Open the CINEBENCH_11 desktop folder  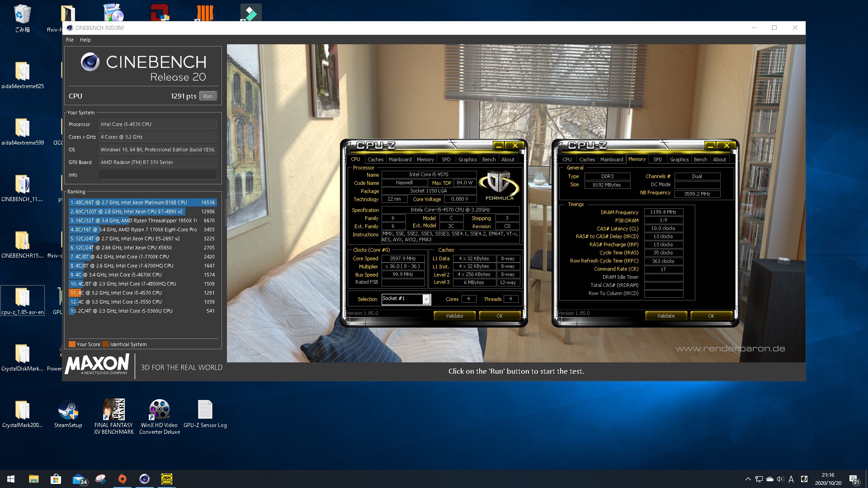click(23, 188)
